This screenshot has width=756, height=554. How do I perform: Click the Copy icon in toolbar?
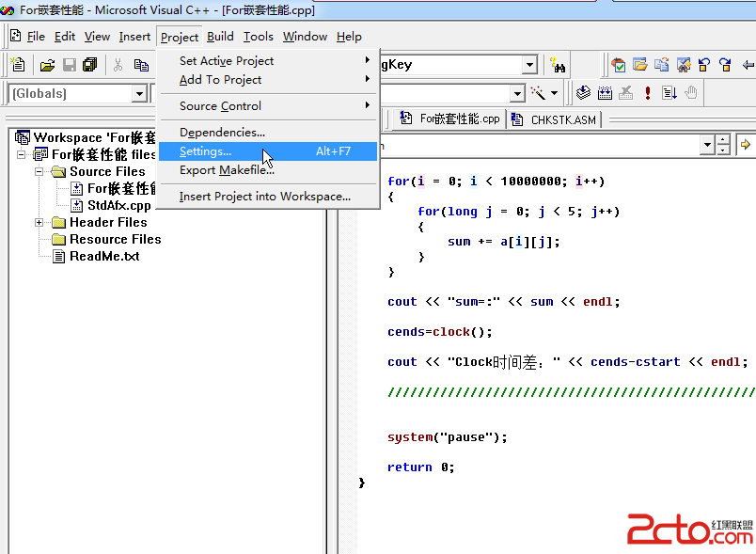141,65
